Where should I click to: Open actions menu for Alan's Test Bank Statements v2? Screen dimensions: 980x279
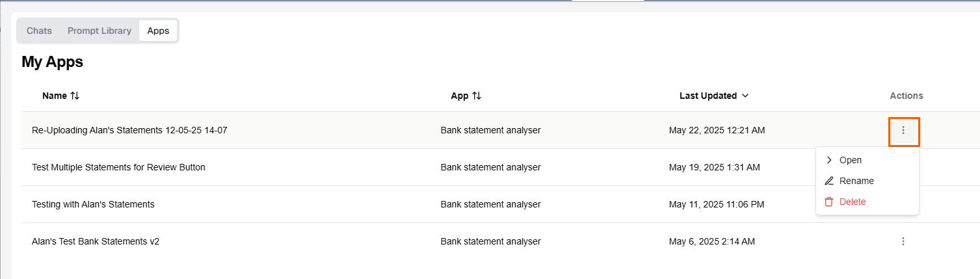[x=903, y=241]
